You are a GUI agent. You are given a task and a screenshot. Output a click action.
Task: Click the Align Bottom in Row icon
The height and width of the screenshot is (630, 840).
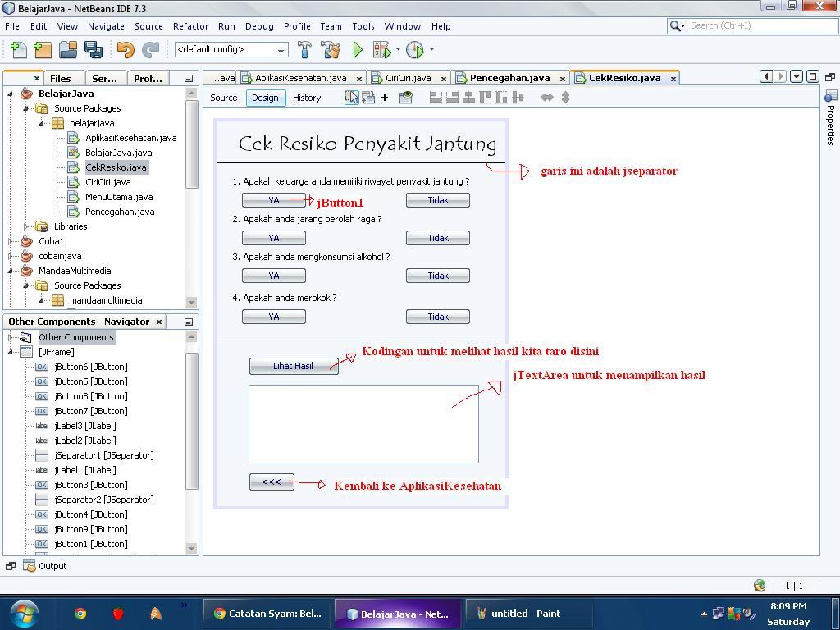[x=501, y=98]
